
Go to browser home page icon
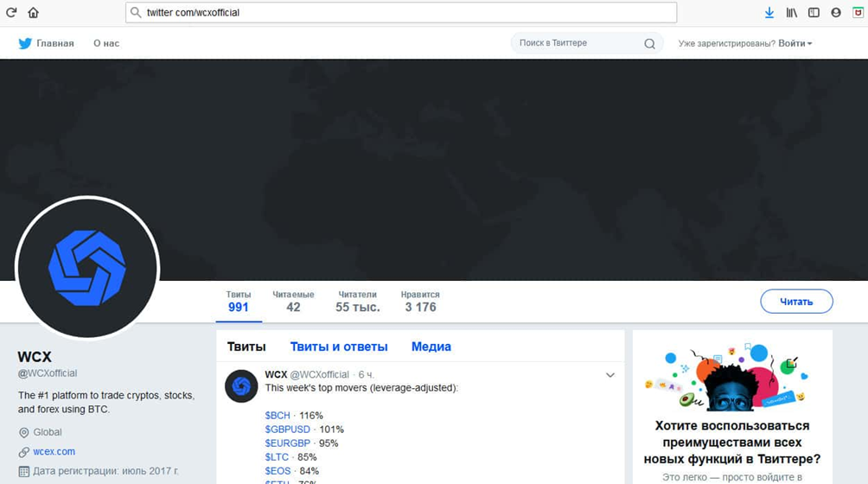(x=33, y=12)
